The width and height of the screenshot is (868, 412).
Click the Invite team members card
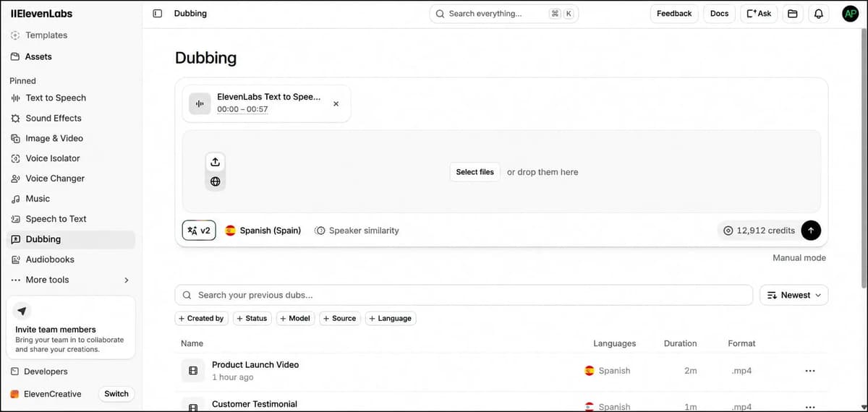(70, 327)
